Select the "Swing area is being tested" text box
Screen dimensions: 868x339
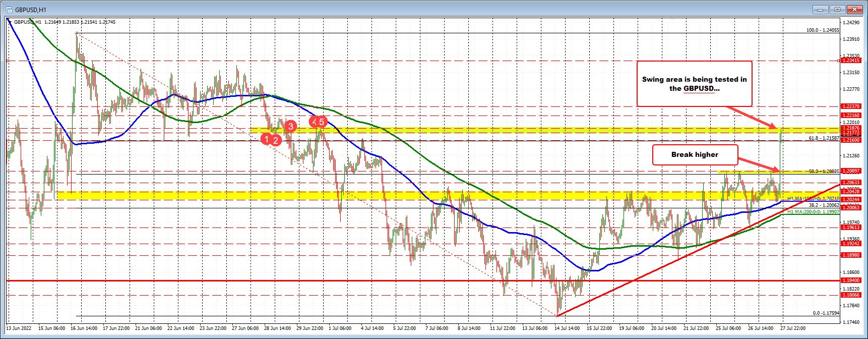pos(694,84)
